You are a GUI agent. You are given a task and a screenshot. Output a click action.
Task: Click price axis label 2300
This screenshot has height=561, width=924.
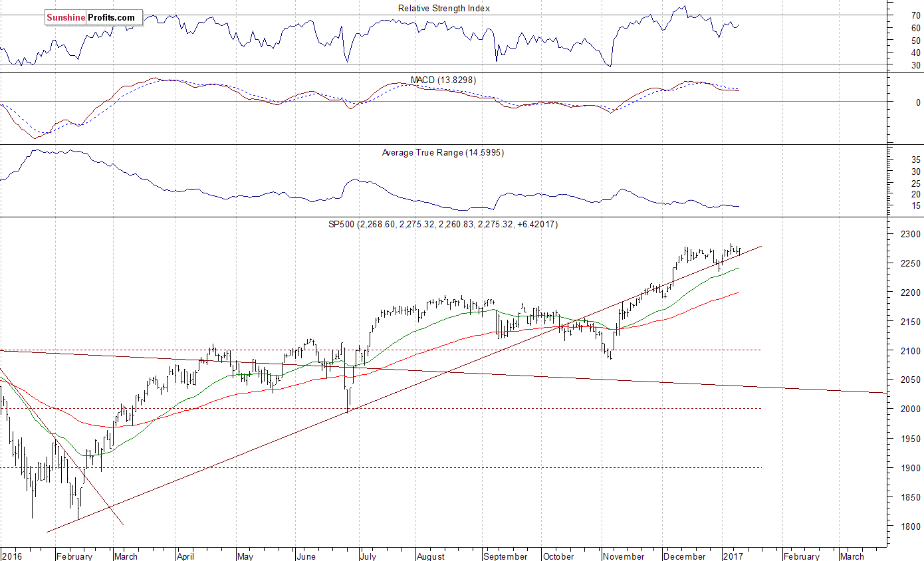click(911, 235)
